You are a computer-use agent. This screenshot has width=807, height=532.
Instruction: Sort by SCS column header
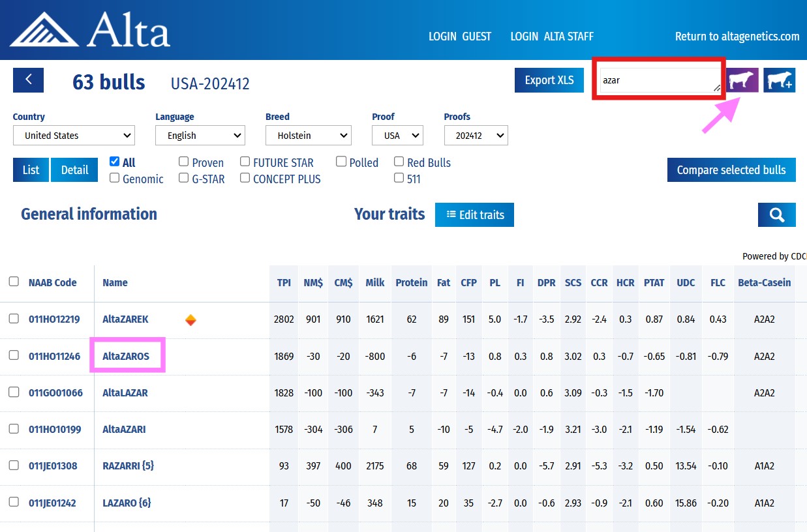pos(573,283)
